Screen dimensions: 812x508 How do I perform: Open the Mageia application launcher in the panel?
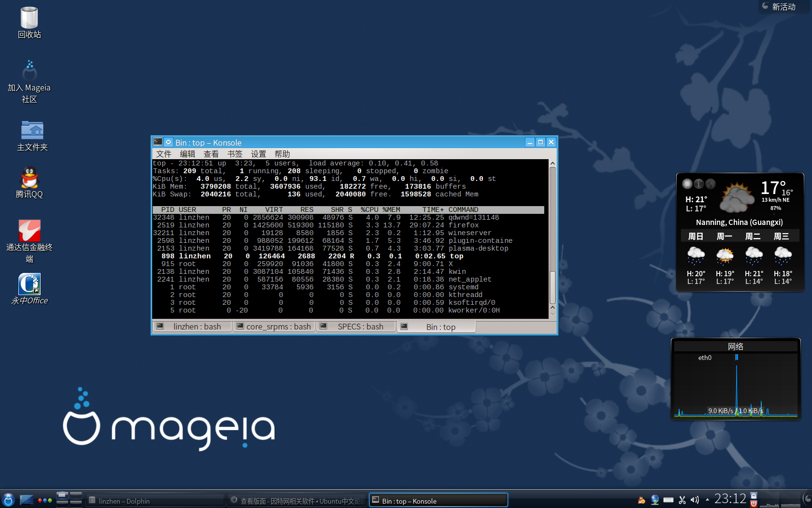click(x=8, y=500)
